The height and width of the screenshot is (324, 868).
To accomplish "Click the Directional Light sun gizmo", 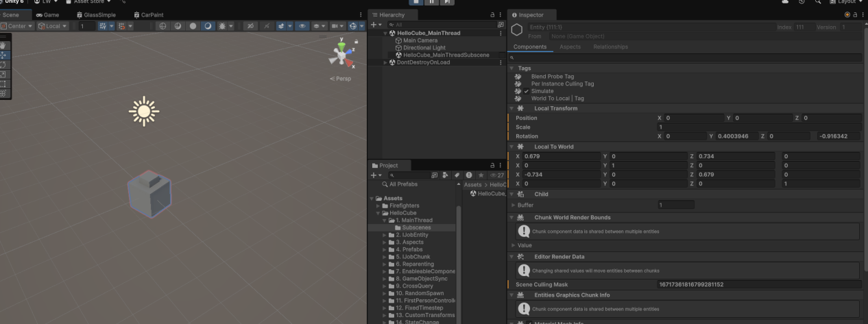I will pyautogui.click(x=143, y=112).
